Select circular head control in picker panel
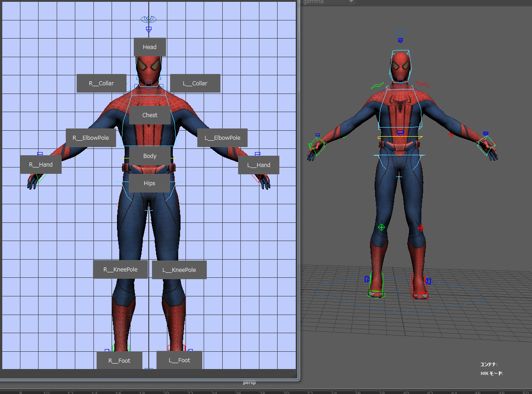This screenshot has height=394, width=532. 149,19
